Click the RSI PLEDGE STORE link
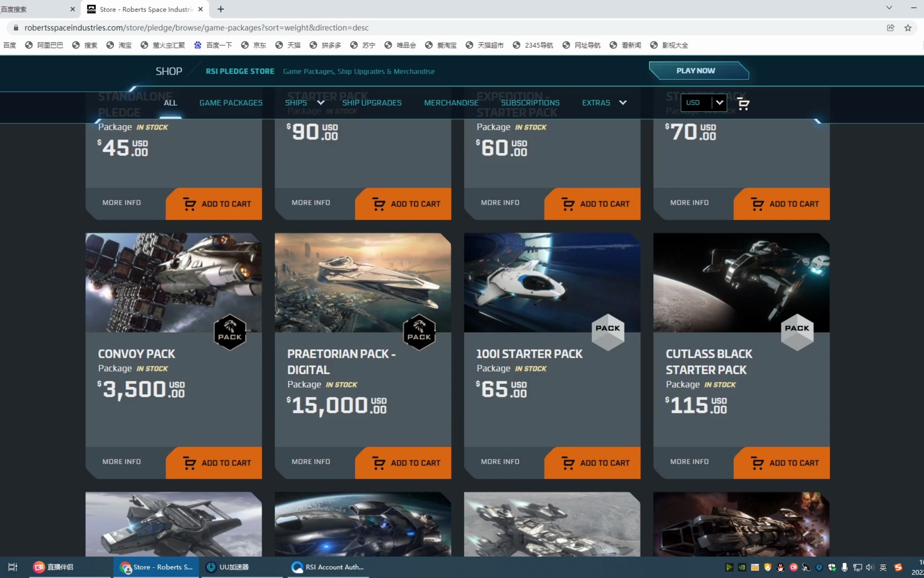 240,71
